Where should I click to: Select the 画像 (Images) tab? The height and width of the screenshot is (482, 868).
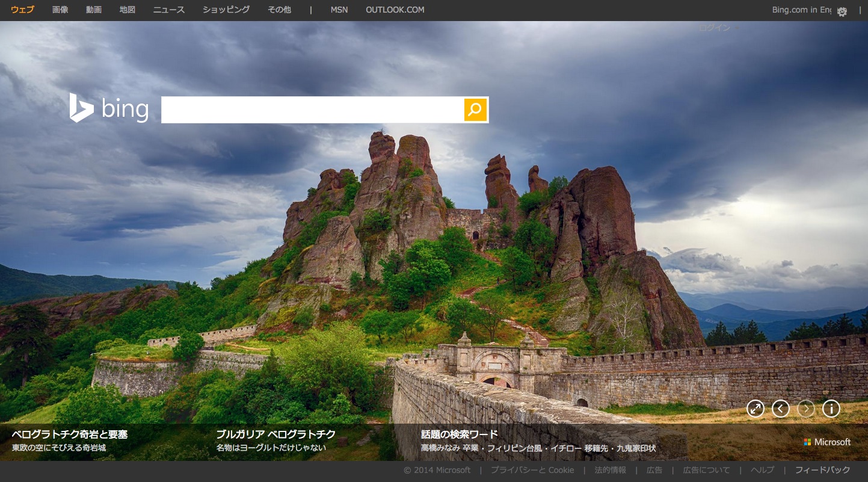(x=60, y=10)
